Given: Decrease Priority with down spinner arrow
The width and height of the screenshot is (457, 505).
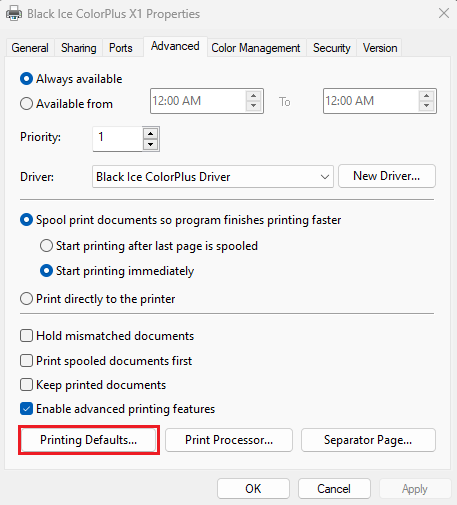Looking at the screenshot, I should pyautogui.click(x=151, y=144).
